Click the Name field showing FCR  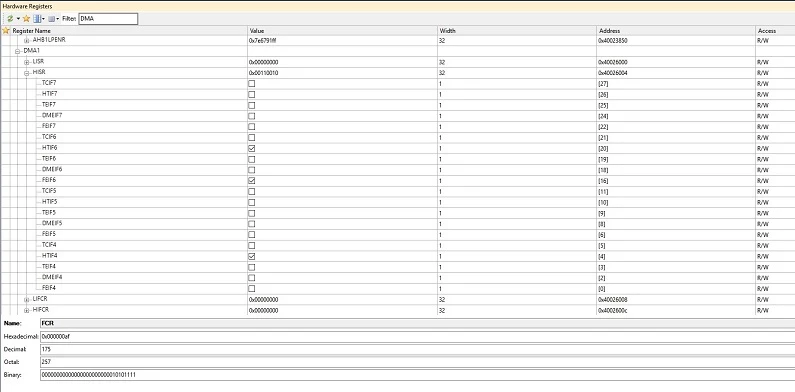click(x=417, y=323)
